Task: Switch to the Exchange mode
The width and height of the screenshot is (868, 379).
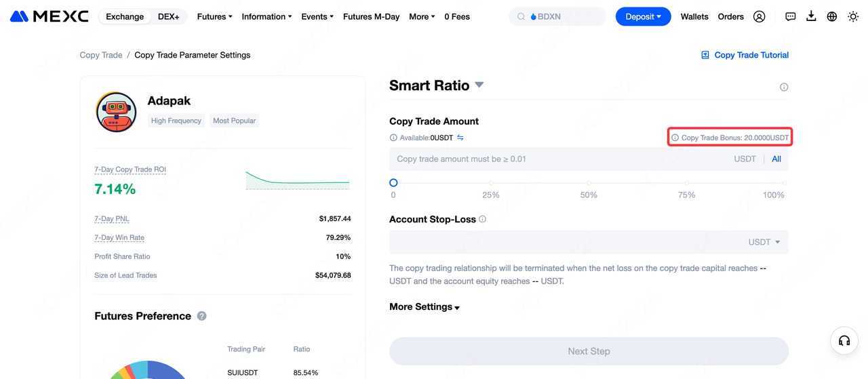Action: (125, 16)
